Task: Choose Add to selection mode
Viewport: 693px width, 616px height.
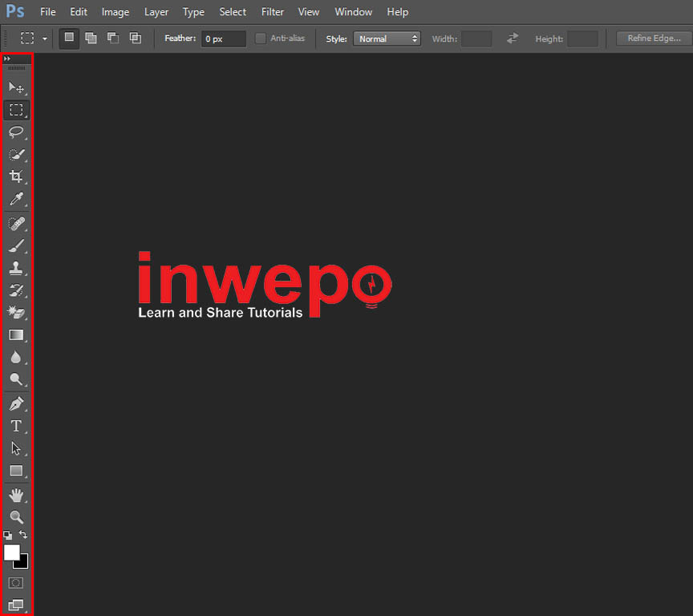Action: [x=91, y=38]
